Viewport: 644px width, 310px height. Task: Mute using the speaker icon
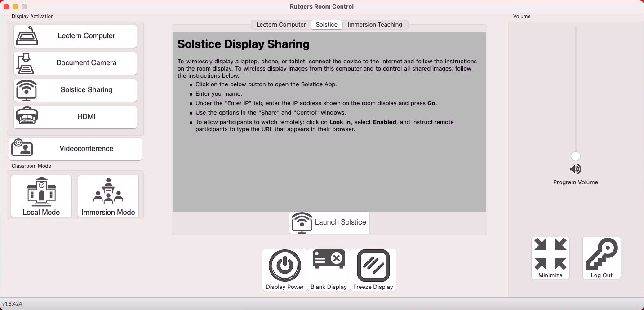point(576,169)
